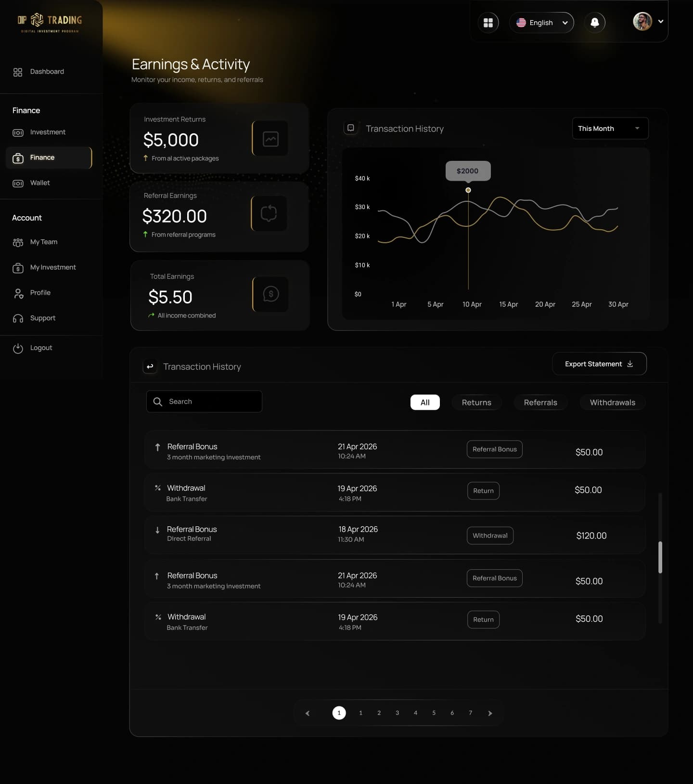This screenshot has width=693, height=784.
Task: Click the Export Statement button
Action: [x=599, y=364]
